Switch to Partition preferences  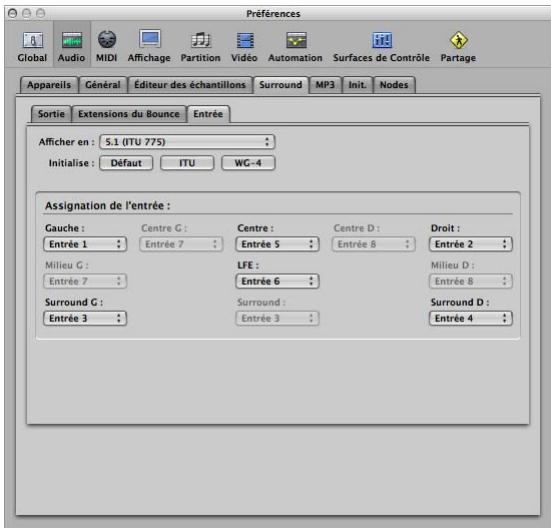coord(200,46)
